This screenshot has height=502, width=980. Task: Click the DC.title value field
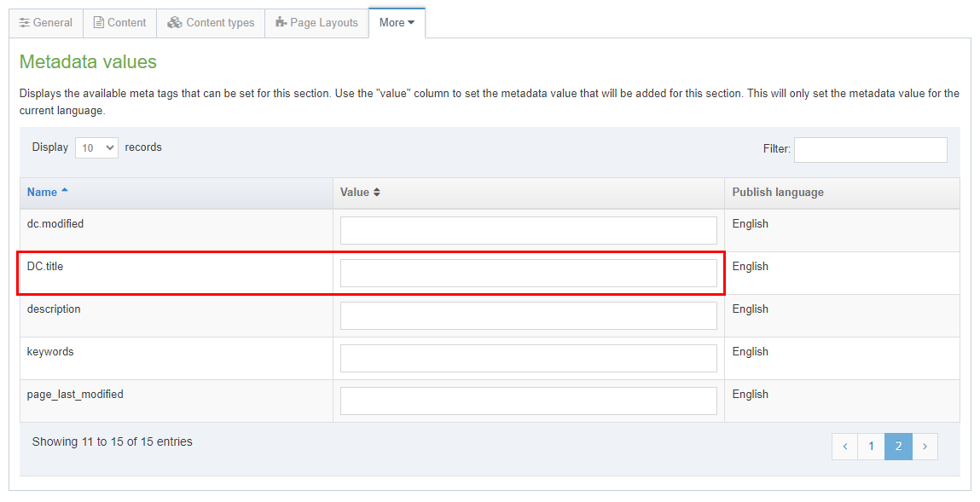coord(528,273)
